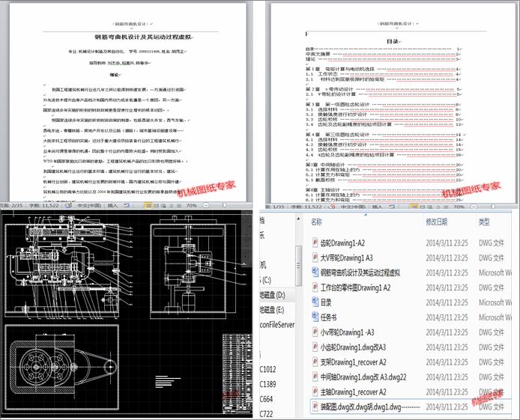The image size is (520, 420).
Task: Click the DWG icon of 小v带轮Drawing1 -A3
Action: click(x=315, y=332)
